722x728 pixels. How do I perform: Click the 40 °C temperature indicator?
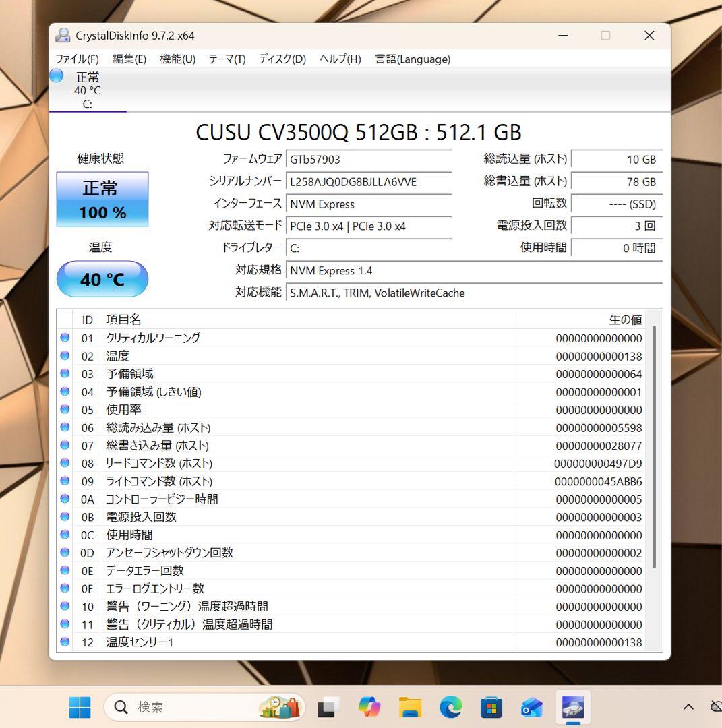pos(102,279)
